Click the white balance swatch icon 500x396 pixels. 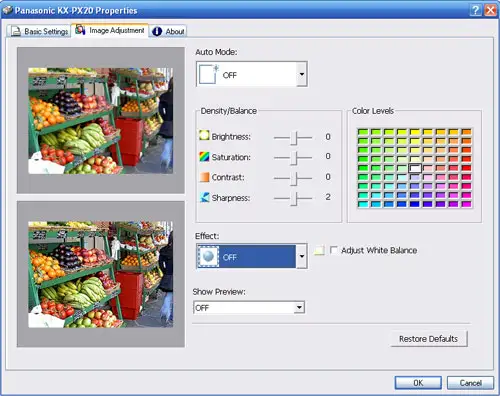click(x=319, y=250)
